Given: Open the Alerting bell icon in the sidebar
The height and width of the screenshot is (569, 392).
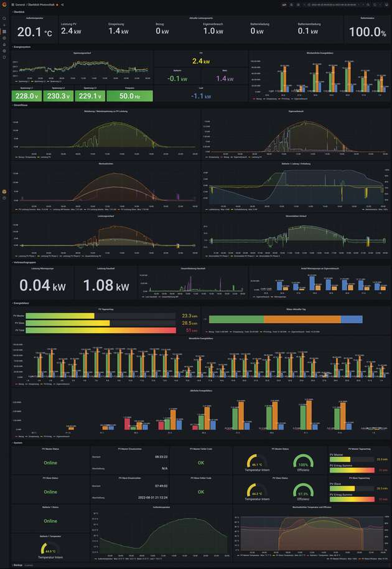Looking at the screenshot, I should point(4,44).
